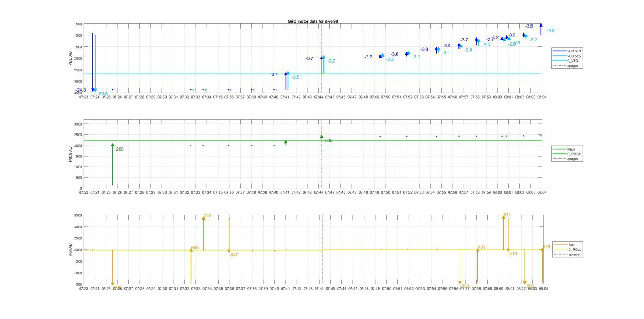
Task: Click 'apogee' in the Roll plot legend
Action: [574, 254]
